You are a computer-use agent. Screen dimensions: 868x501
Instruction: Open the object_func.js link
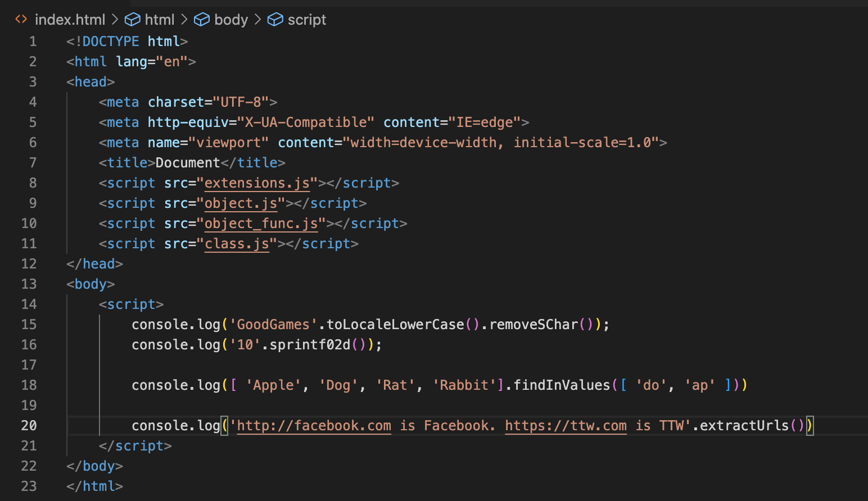click(x=261, y=223)
